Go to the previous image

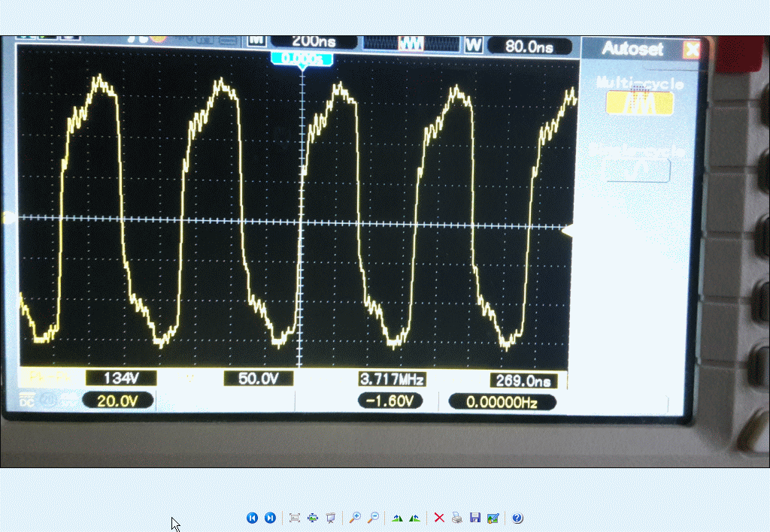coord(252,518)
